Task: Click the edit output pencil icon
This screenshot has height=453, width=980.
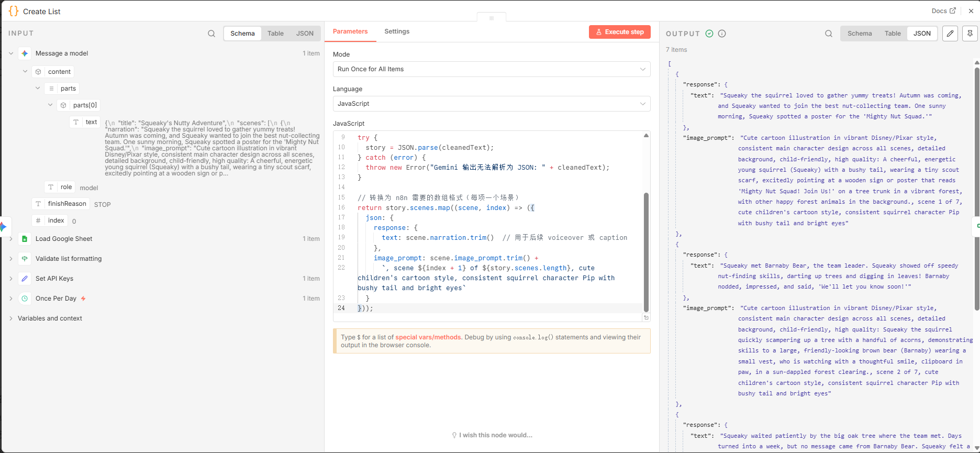Action: click(x=950, y=34)
